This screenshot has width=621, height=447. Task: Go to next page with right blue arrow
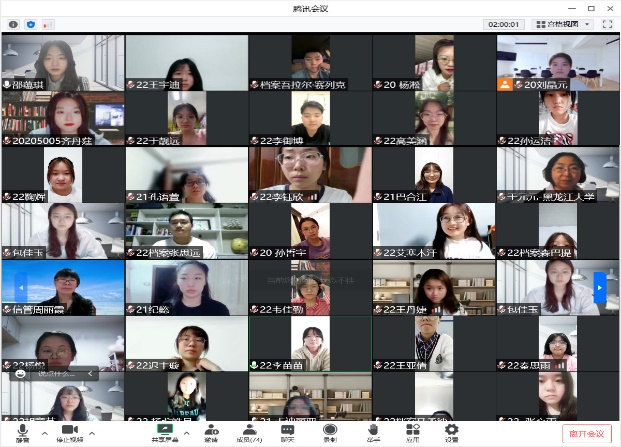click(x=600, y=288)
